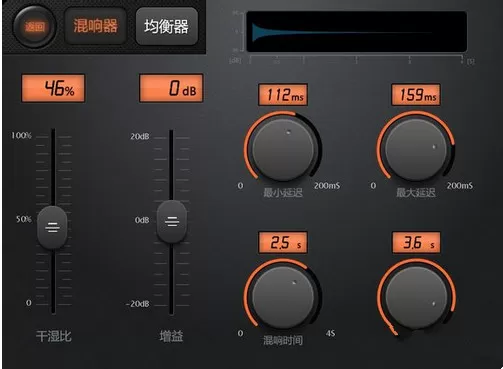Screen dimensions: 503x369
Task: Click the knob below the 3.6 s display
Action: 416,297
